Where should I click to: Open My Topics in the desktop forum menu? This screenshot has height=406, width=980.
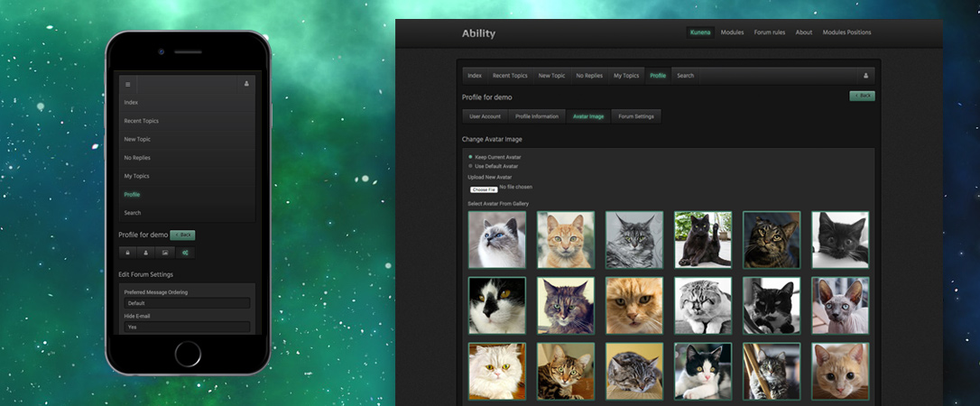point(626,76)
